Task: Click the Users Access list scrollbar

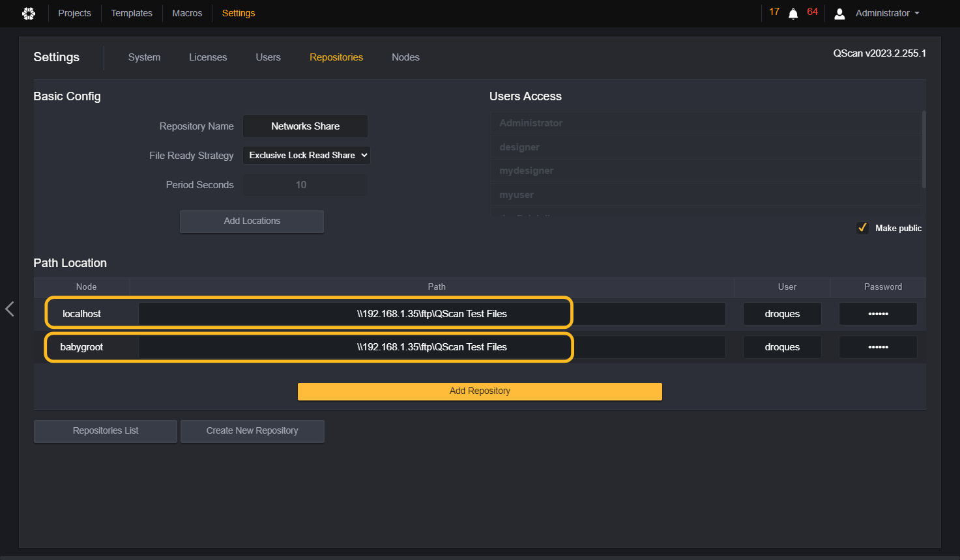Action: pos(924,150)
